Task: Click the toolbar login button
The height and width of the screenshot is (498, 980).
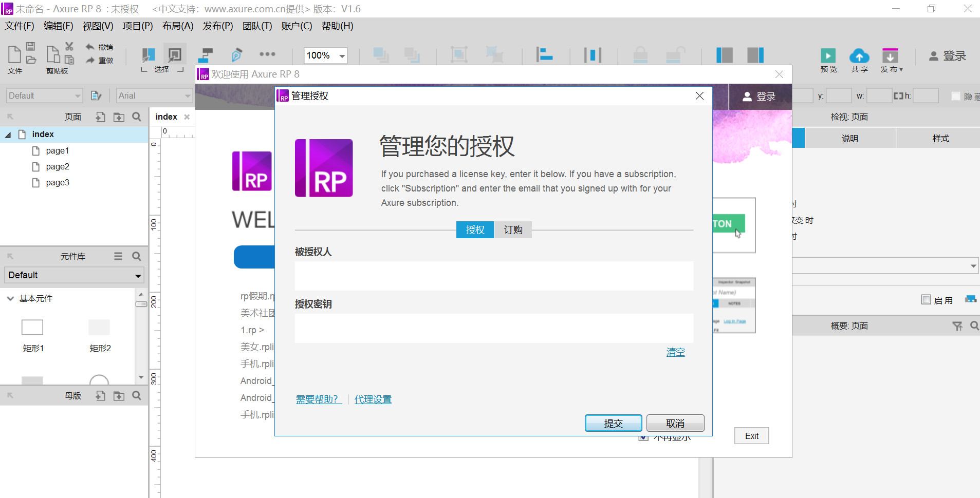Action: click(948, 55)
